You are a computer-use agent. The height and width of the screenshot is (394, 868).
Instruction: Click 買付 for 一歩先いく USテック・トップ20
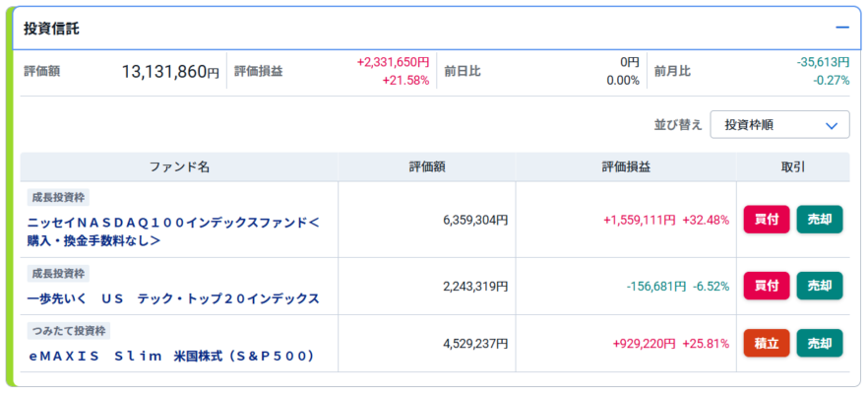[767, 286]
